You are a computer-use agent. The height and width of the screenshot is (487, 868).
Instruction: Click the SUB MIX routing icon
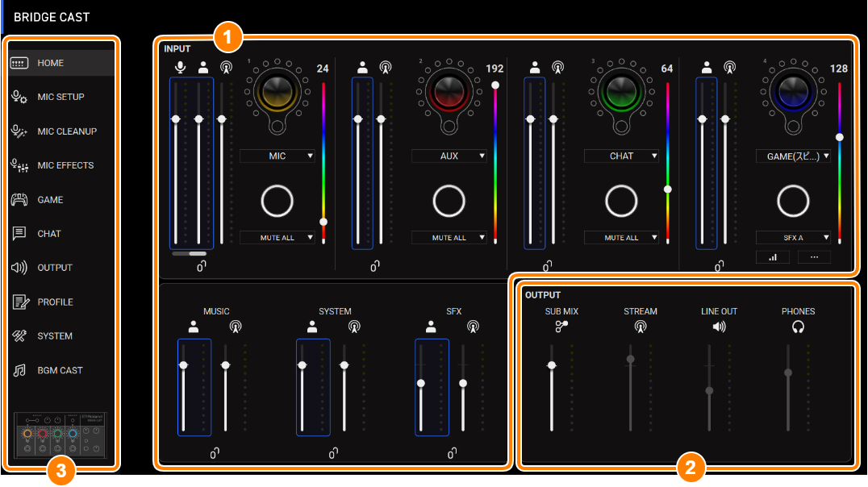tap(561, 327)
